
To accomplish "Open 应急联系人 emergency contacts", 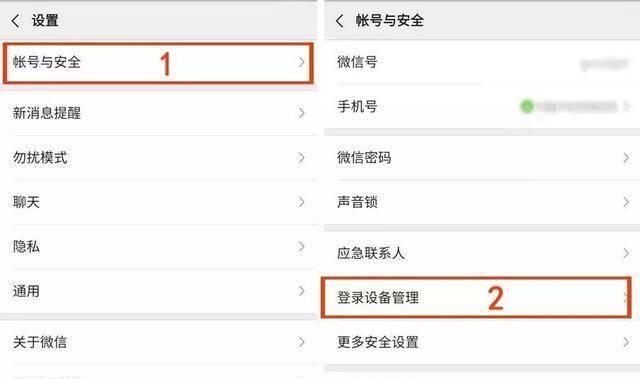I will 482,253.
